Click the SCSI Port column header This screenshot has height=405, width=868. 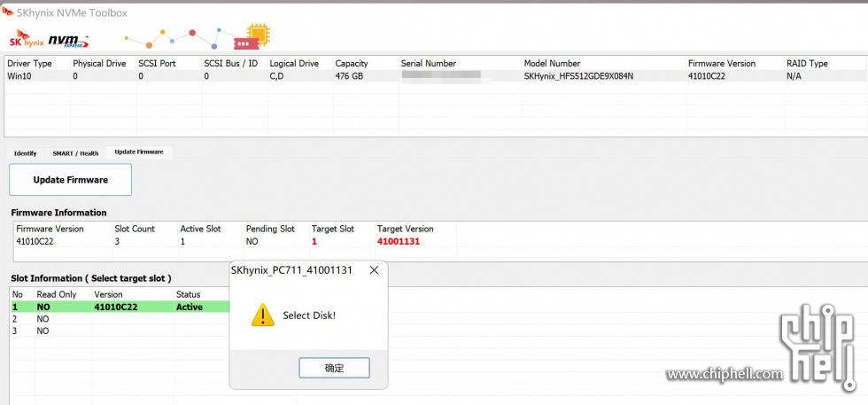pyautogui.click(x=158, y=63)
